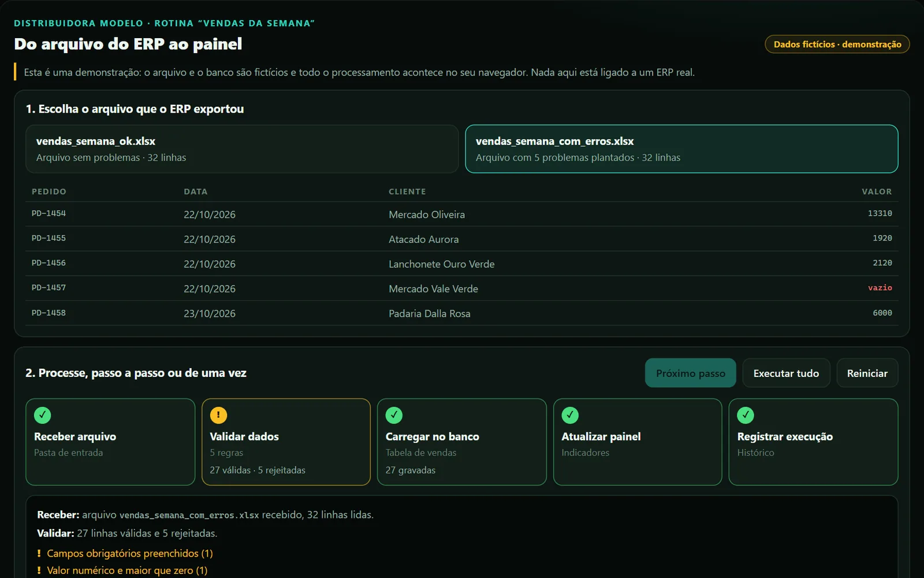This screenshot has width=924, height=578.
Task: Click the value 2120
Action: 882,263
